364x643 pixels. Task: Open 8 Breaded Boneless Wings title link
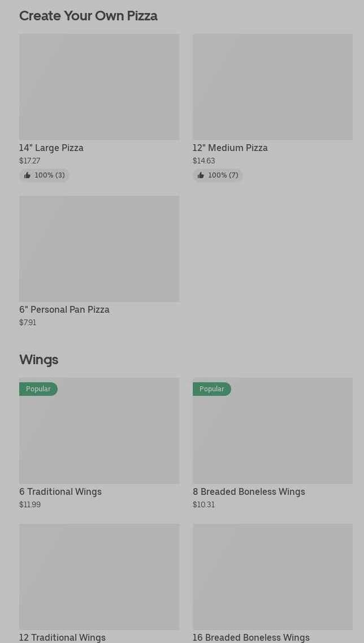[x=249, y=491]
